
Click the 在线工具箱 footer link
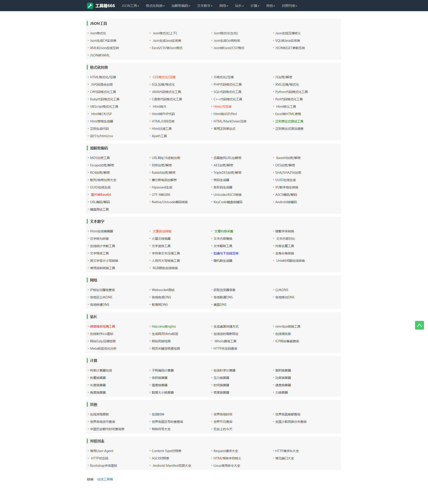(105, 479)
